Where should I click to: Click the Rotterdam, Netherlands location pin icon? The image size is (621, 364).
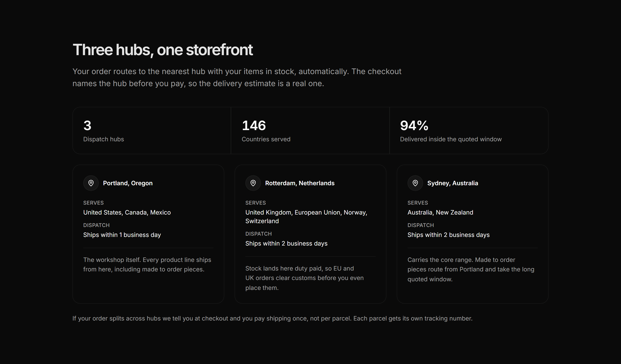click(x=253, y=183)
